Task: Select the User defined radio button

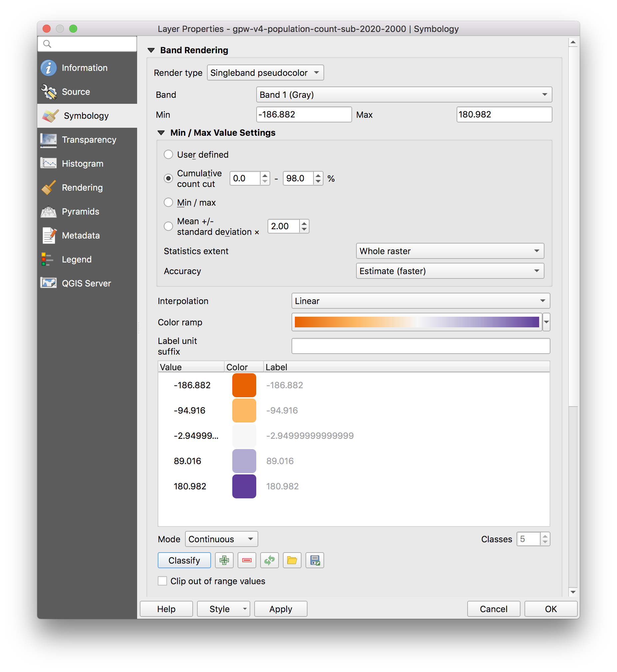Action: point(168,154)
